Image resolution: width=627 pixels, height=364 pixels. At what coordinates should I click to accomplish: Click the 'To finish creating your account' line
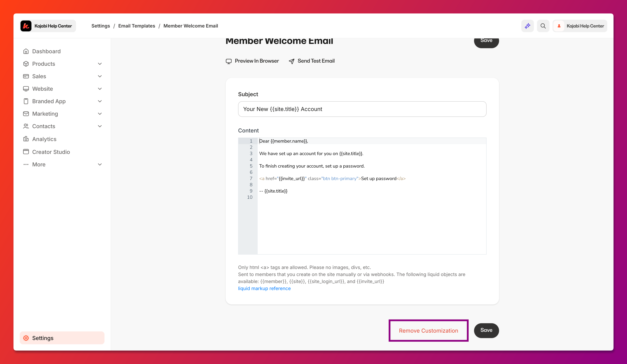[x=312, y=166]
